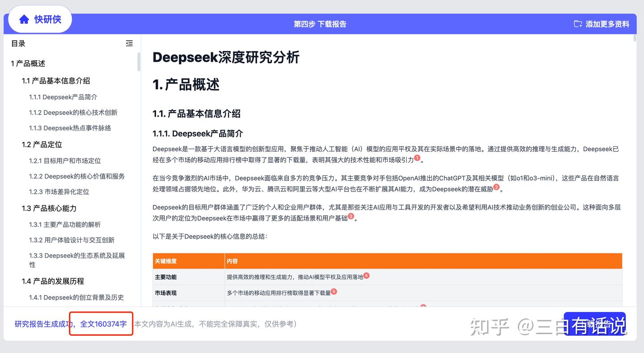Screen dimensions: 644x353
Task: Click the Deepseek深度研究分析 report title
Action: tap(226, 58)
